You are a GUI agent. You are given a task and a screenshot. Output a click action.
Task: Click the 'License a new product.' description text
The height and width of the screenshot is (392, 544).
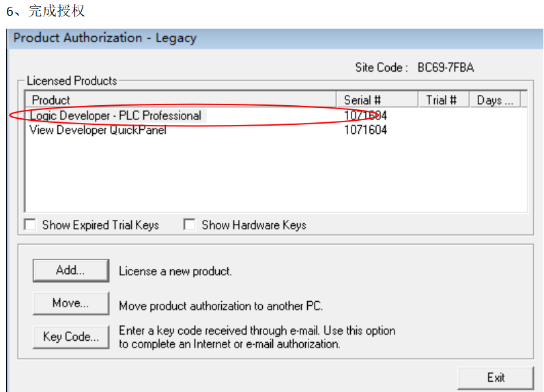[x=175, y=271]
